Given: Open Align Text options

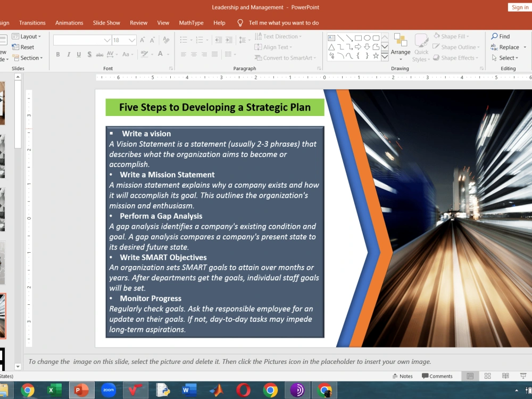Looking at the screenshot, I should pos(273,47).
